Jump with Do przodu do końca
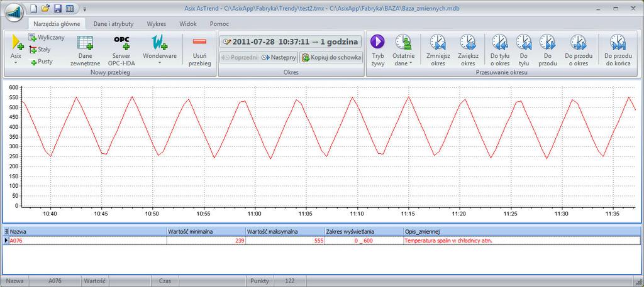 click(x=618, y=50)
